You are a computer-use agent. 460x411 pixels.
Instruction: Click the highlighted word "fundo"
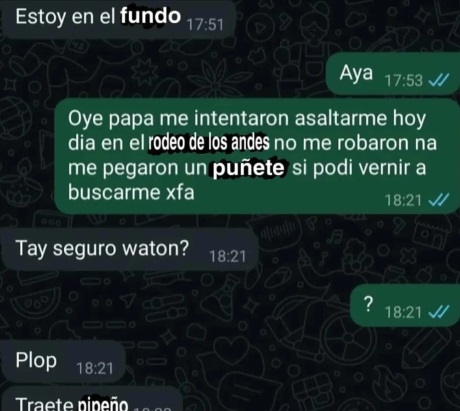click(150, 16)
